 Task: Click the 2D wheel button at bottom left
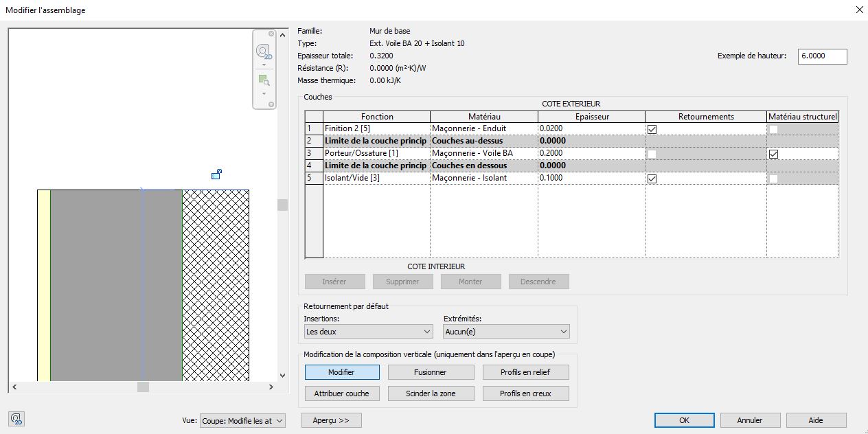click(x=17, y=420)
